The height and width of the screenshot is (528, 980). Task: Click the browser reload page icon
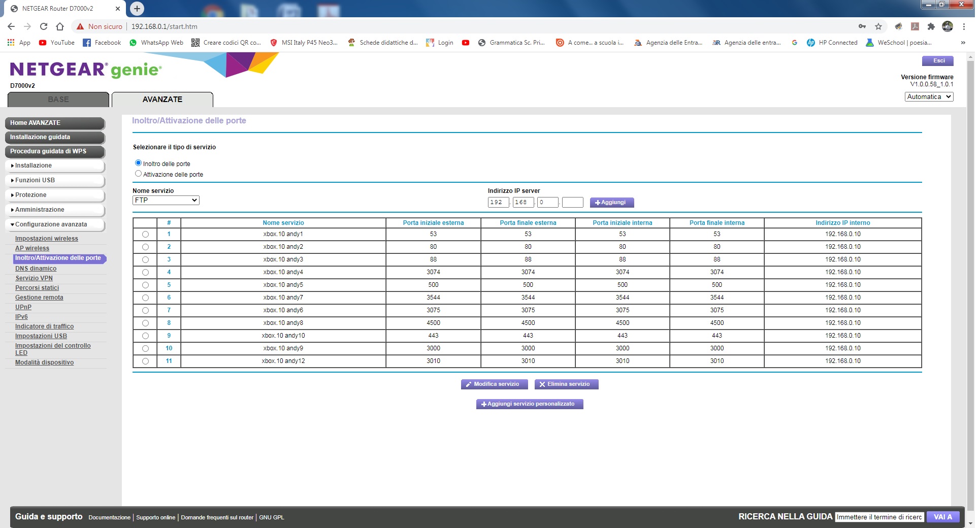44,26
